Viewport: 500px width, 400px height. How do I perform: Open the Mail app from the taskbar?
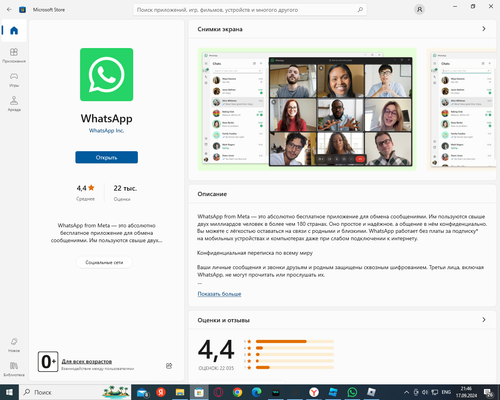(143, 392)
